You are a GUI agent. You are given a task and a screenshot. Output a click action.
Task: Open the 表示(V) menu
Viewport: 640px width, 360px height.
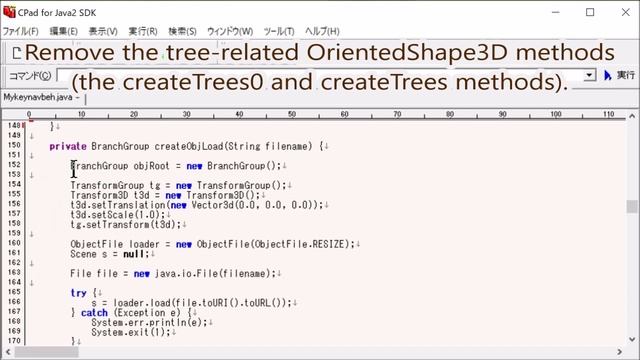pos(103,31)
